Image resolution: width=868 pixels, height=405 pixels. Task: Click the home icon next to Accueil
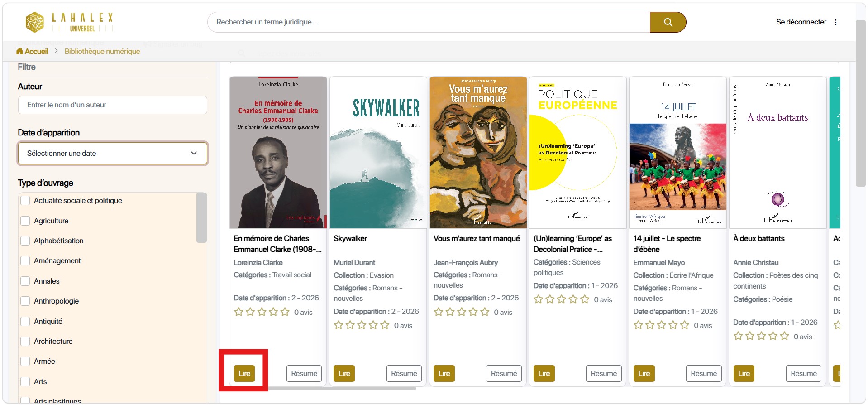click(x=19, y=51)
